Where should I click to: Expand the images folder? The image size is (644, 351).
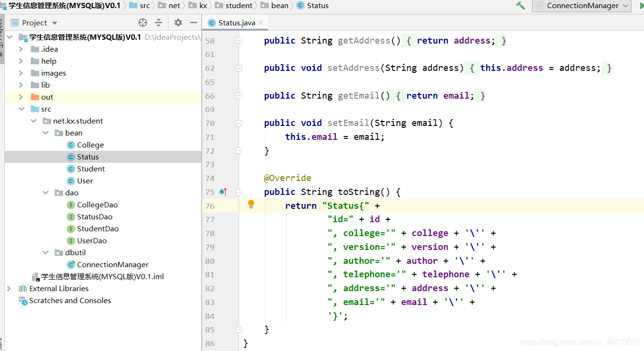point(21,73)
